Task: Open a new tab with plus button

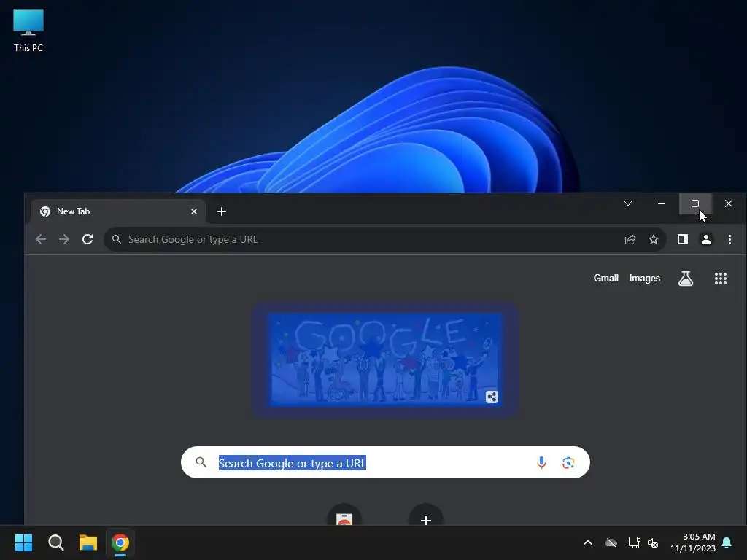Action: (x=222, y=211)
